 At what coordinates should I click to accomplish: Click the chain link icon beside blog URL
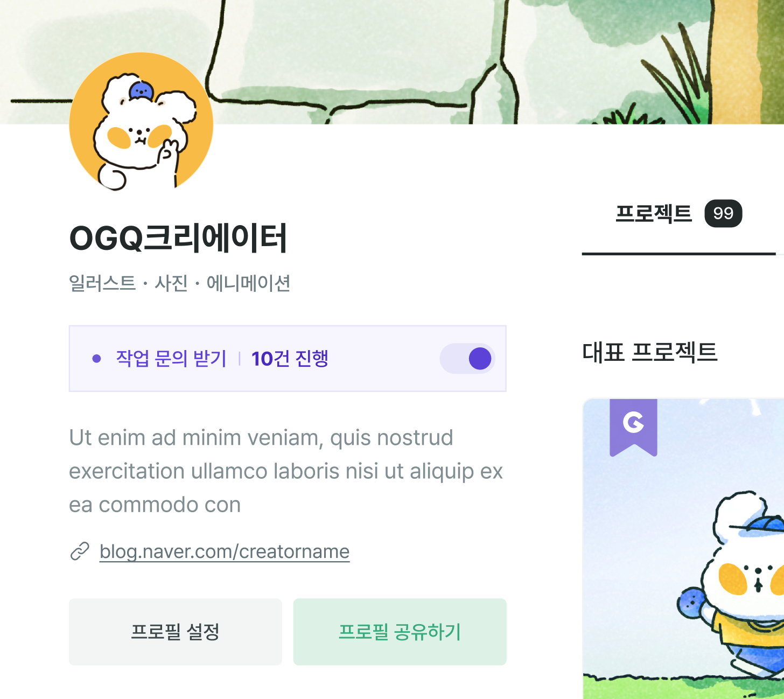tap(80, 551)
